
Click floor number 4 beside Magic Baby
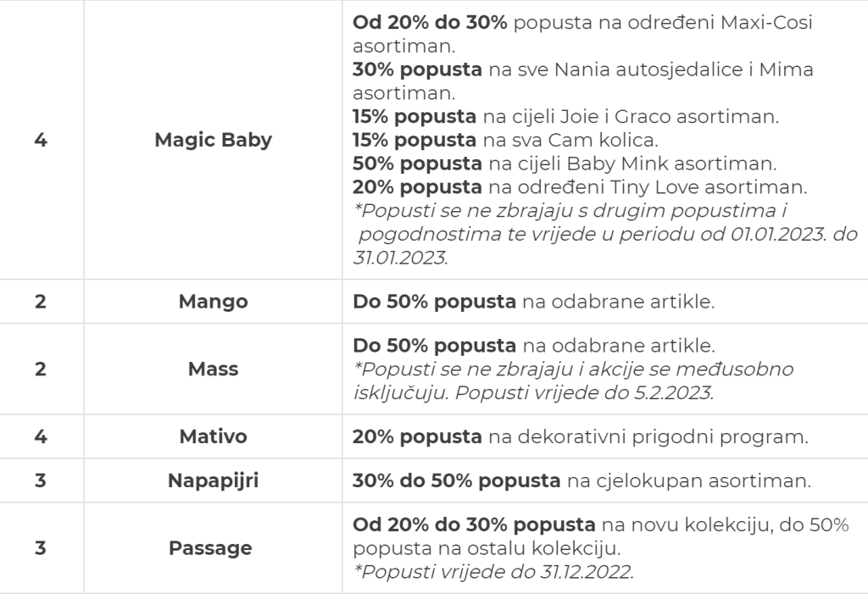[41, 140]
